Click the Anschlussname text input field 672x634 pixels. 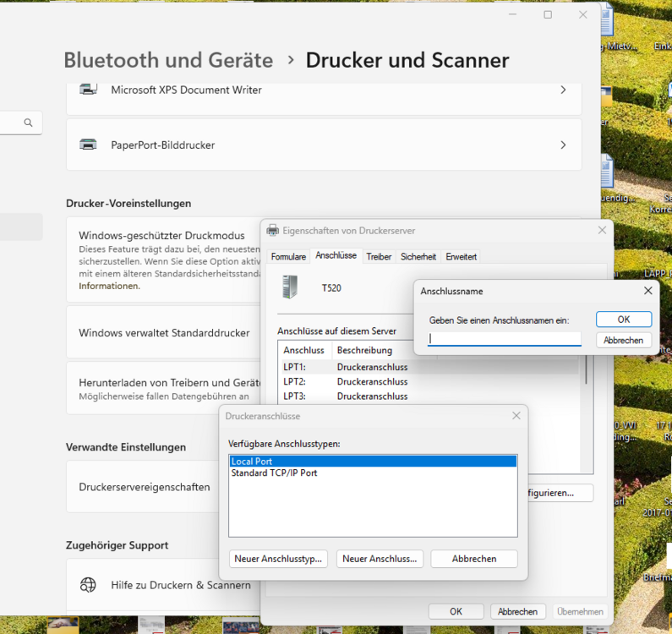point(505,339)
